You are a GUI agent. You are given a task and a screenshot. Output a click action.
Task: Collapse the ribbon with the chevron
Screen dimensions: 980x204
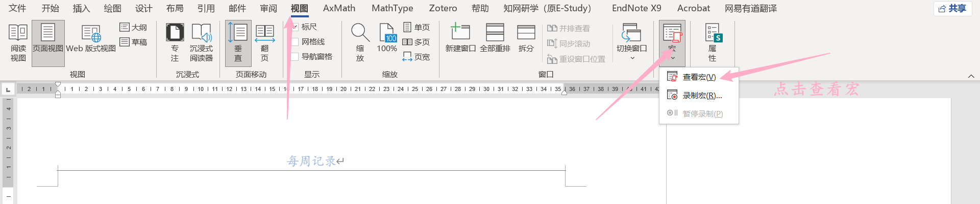[x=971, y=76]
